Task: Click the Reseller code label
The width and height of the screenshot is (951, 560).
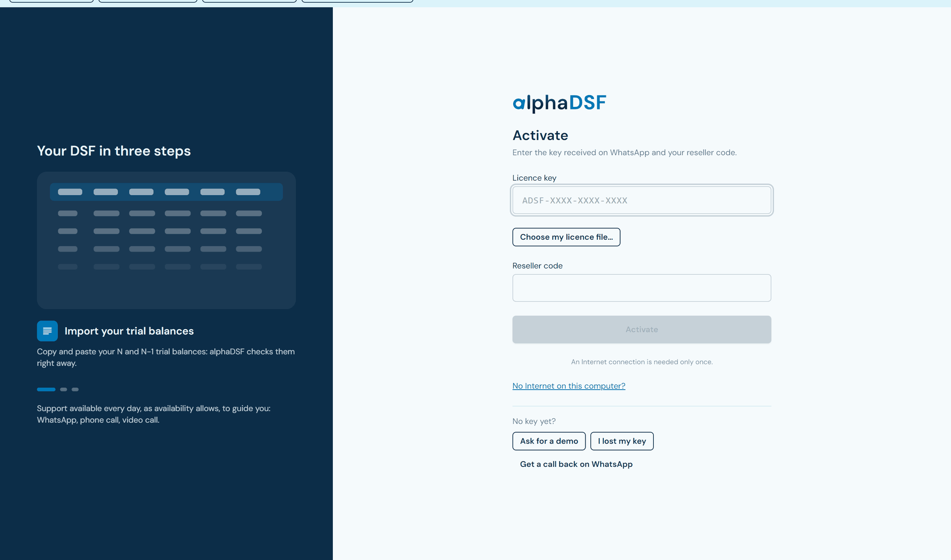Action: pyautogui.click(x=537, y=265)
